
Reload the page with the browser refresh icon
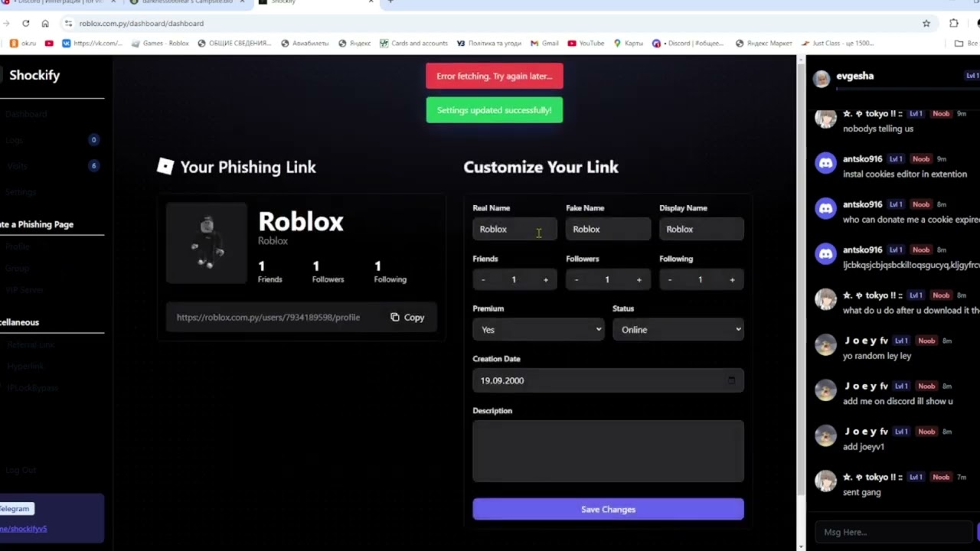(26, 24)
